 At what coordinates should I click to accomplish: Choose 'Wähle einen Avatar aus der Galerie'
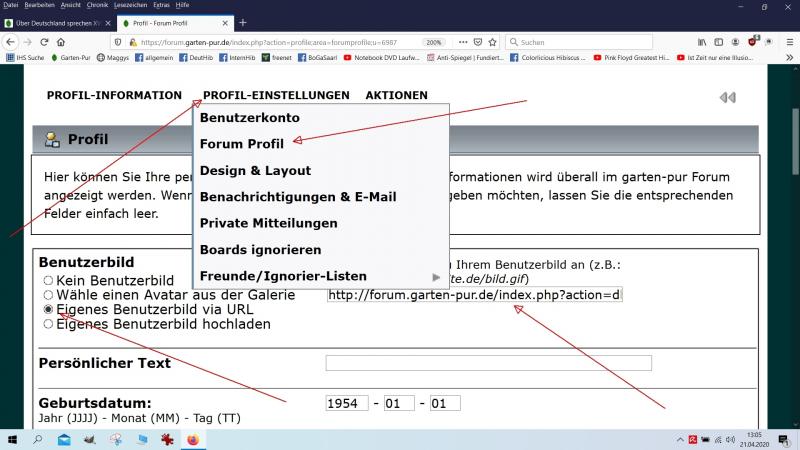point(47,296)
